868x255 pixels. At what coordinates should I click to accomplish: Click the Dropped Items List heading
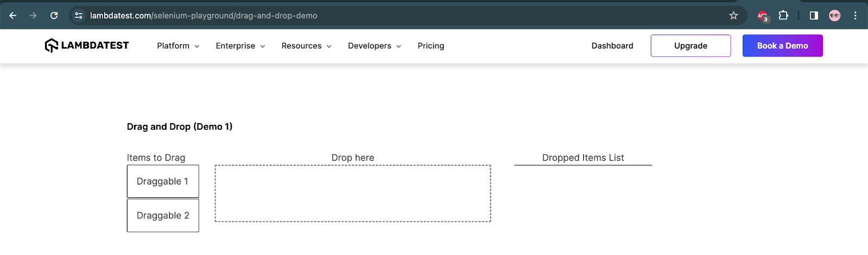(x=583, y=158)
